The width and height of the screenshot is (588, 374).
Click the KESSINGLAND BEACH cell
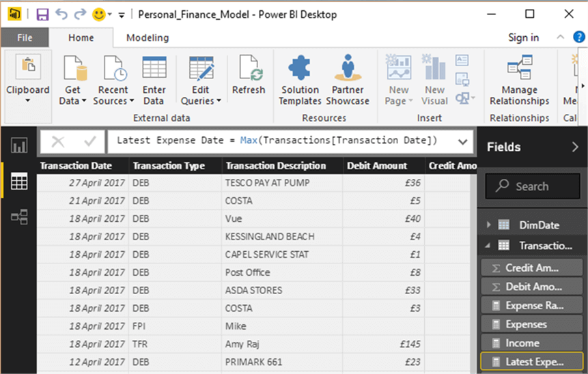[282, 237]
